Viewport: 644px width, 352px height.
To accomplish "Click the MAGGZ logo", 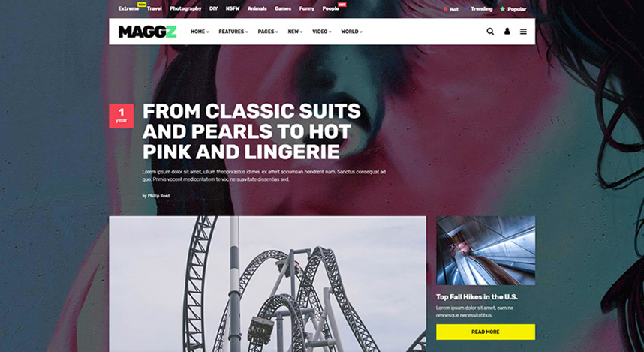I will [147, 32].
